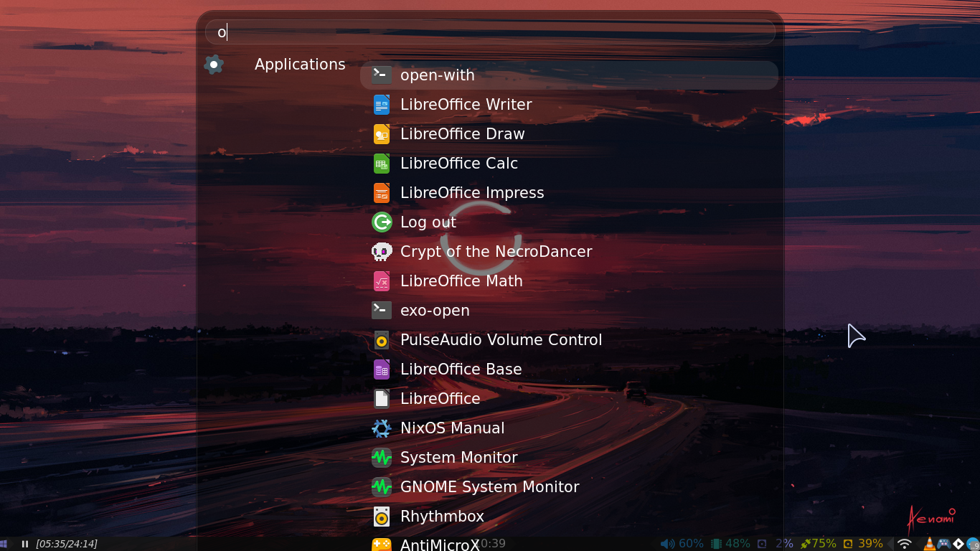Open the workspace icon at bar start
This screenshot has width=980, height=551.
click(x=3, y=544)
